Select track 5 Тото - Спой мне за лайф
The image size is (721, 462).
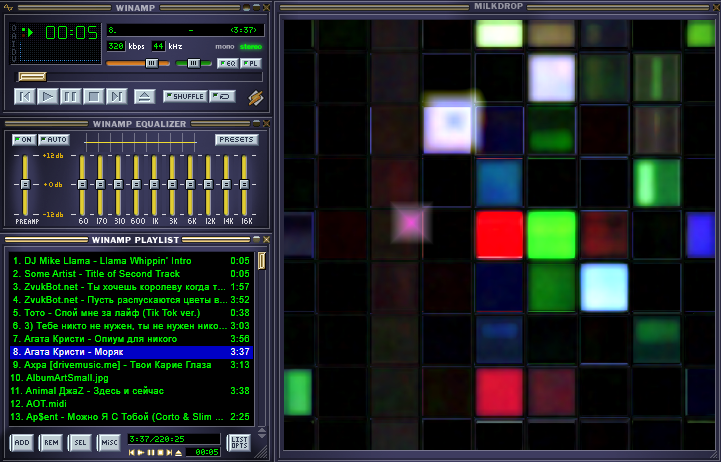pyautogui.click(x=131, y=313)
